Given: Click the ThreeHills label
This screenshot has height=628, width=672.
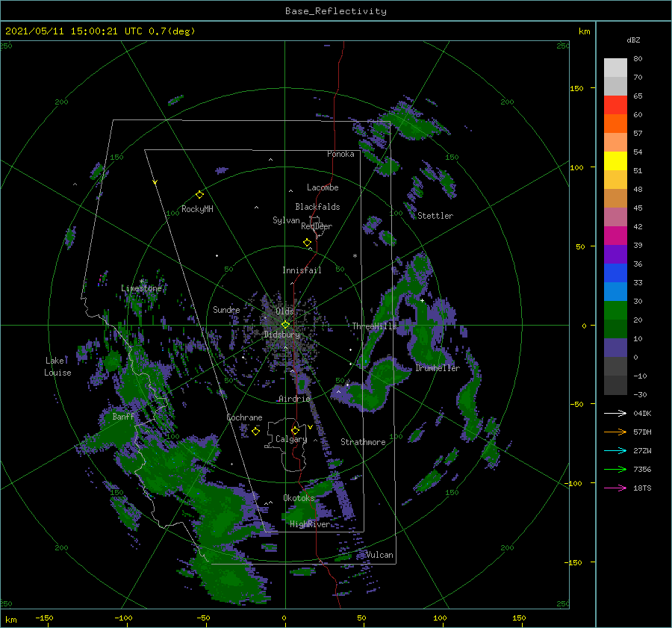Looking at the screenshot, I should [375, 326].
